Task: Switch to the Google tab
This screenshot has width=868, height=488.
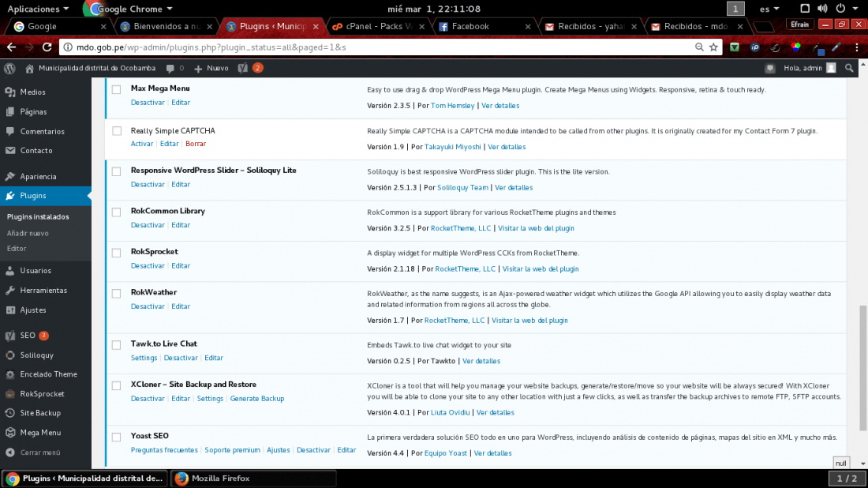Action: (58, 27)
